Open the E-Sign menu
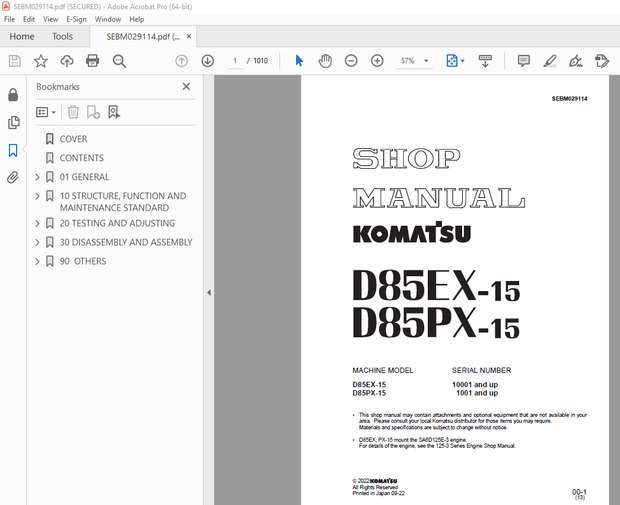The width and height of the screenshot is (620, 505). [x=76, y=19]
